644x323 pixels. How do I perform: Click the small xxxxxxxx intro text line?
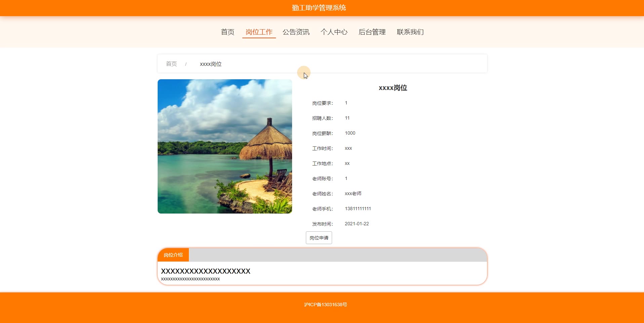[x=190, y=279]
